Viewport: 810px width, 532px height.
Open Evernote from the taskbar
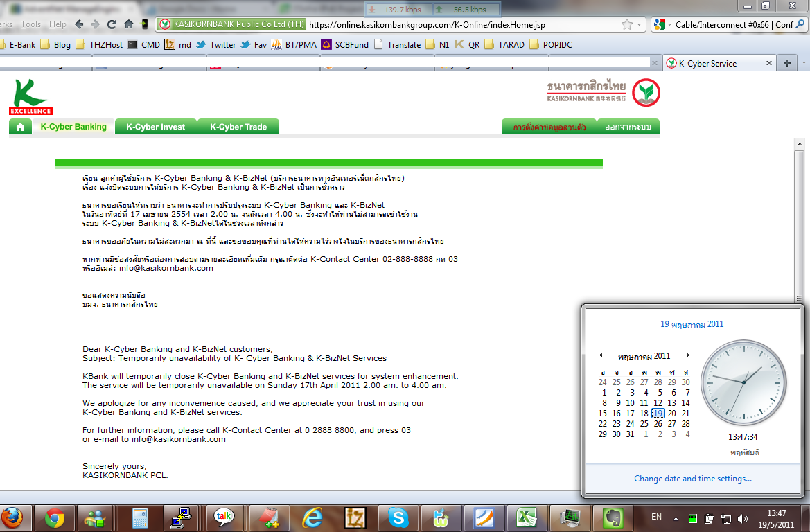[x=613, y=518]
